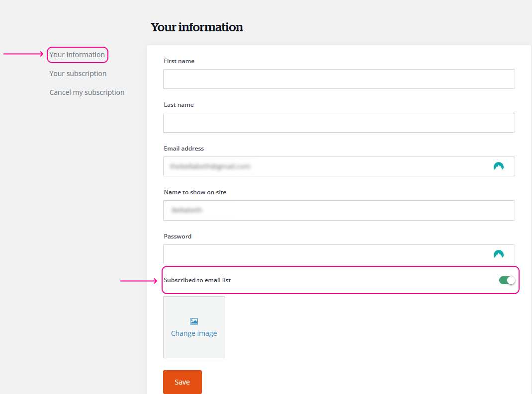Click the First name label
Image resolution: width=532 pixels, height=394 pixels.
click(179, 61)
